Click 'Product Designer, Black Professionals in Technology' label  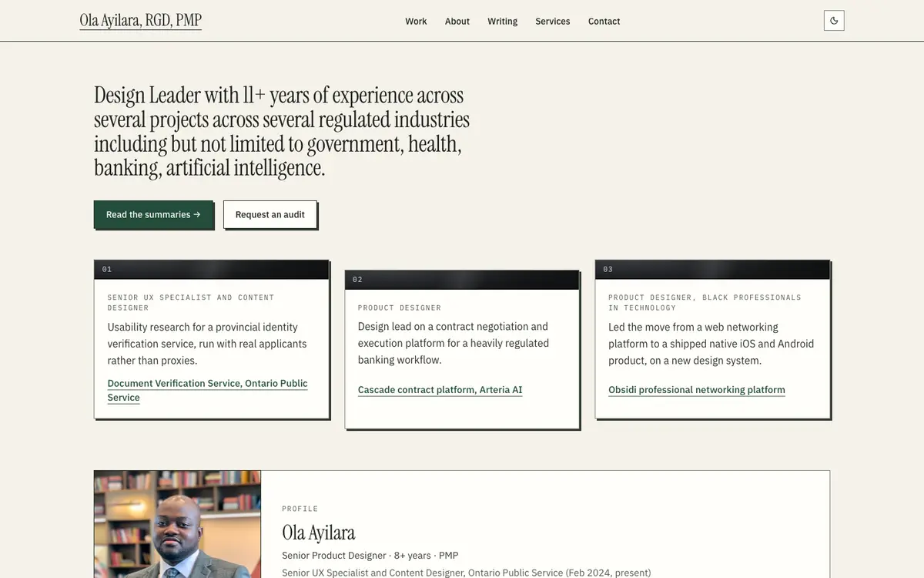point(705,302)
